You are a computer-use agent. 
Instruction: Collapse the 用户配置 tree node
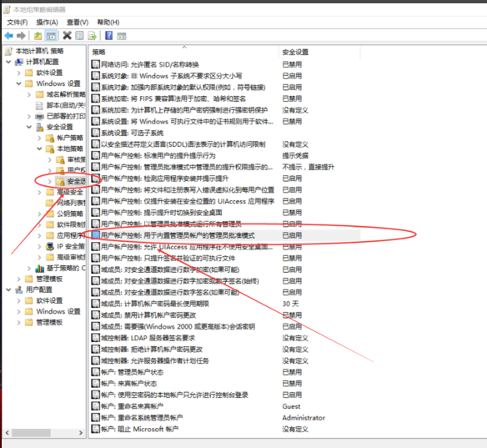pyautogui.click(x=8, y=289)
